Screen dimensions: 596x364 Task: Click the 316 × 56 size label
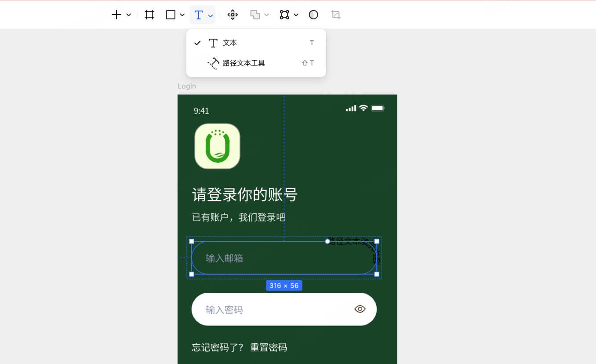coord(284,286)
